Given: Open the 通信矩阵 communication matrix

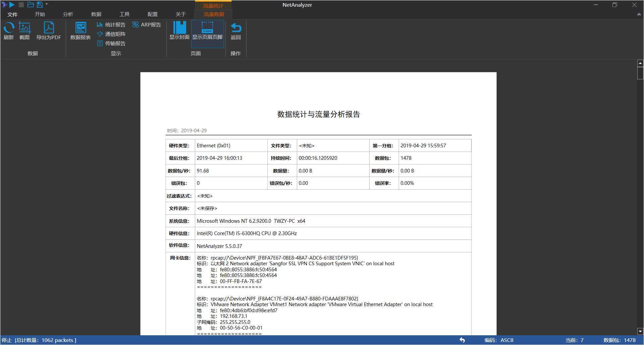Looking at the screenshot, I should [111, 34].
